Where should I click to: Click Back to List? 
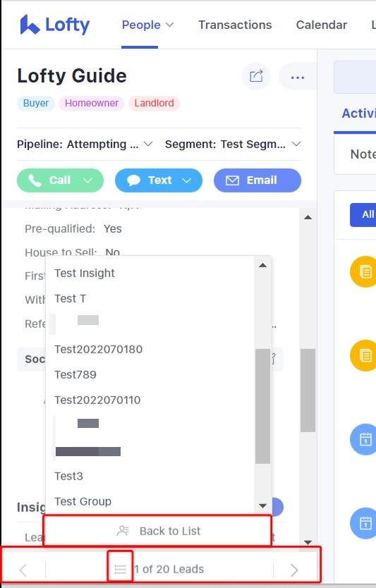pyautogui.click(x=157, y=531)
